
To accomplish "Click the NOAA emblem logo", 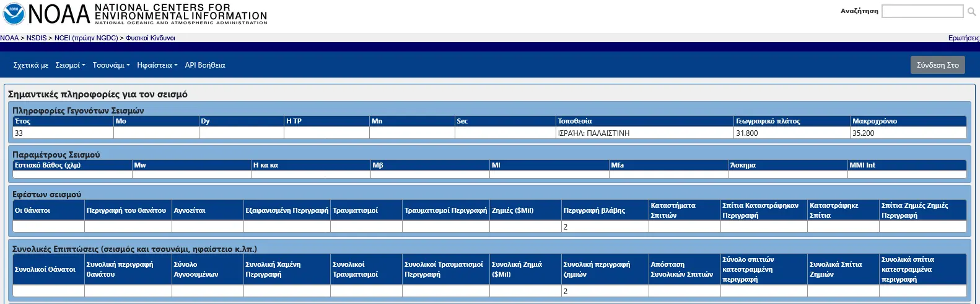I will point(14,14).
